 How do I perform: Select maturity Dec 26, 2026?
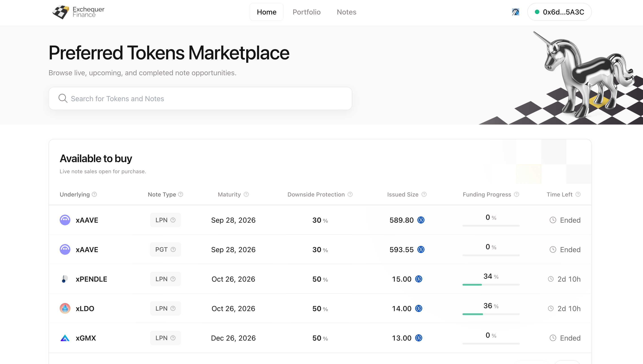(x=233, y=338)
